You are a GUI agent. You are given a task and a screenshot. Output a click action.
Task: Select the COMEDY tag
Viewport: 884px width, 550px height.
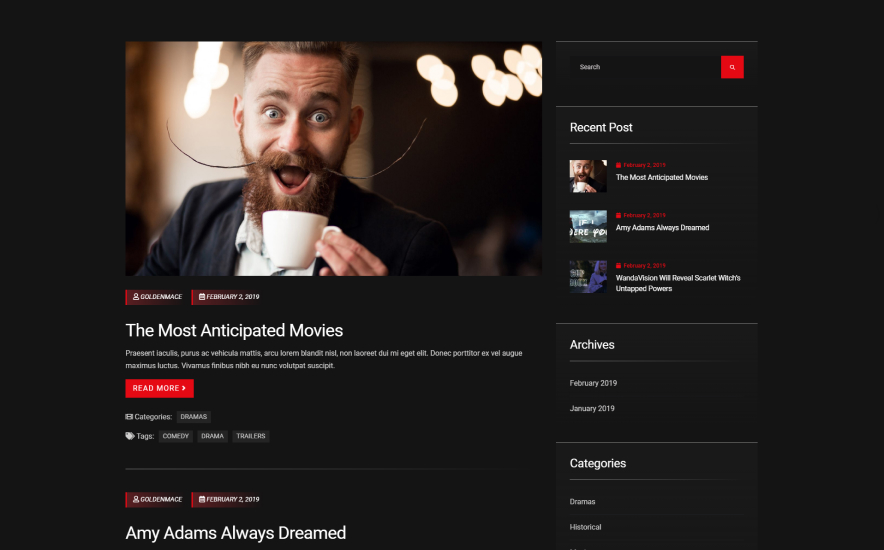pyautogui.click(x=176, y=436)
